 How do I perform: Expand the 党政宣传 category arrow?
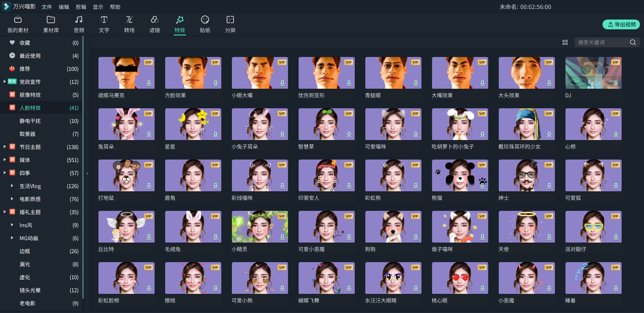4,81
